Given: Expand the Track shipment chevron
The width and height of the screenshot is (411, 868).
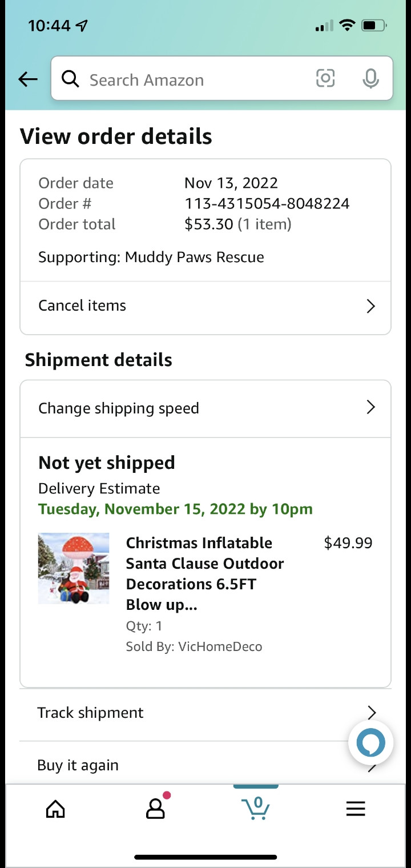Looking at the screenshot, I should (x=372, y=712).
